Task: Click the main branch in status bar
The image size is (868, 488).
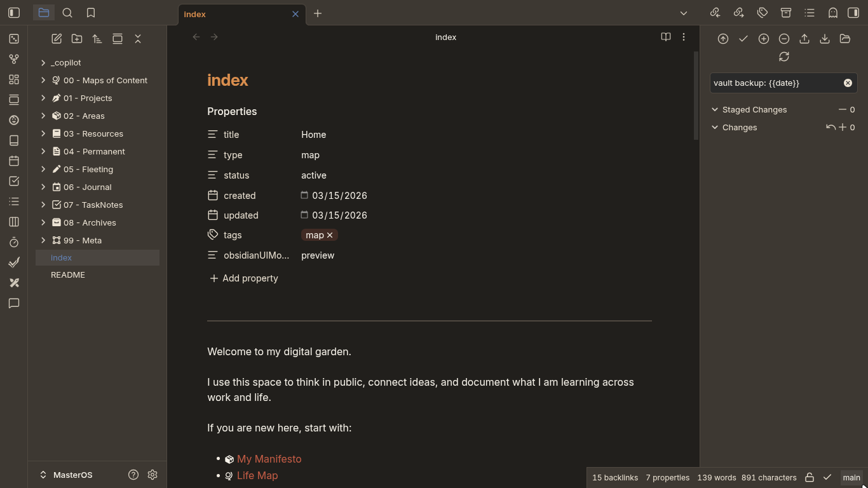Action: pos(851,477)
